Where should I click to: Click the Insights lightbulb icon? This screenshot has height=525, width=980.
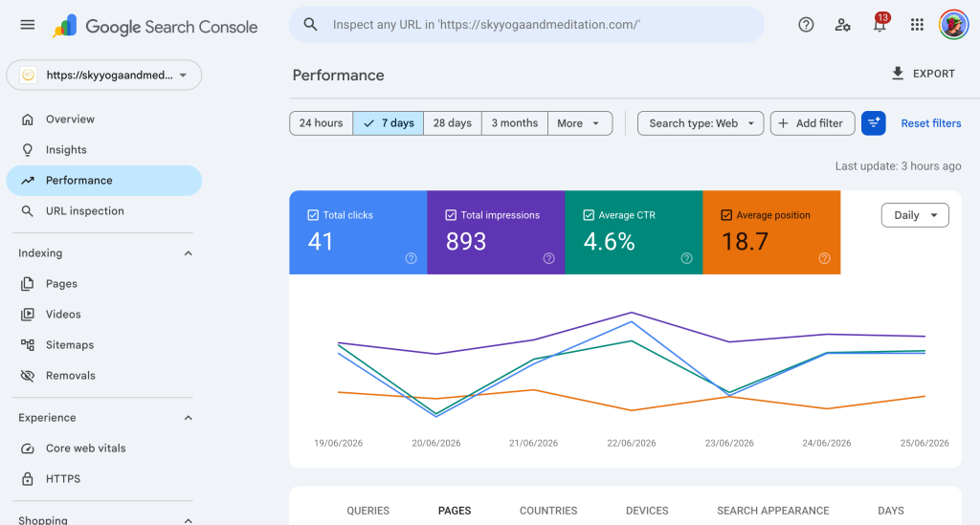pyautogui.click(x=28, y=150)
